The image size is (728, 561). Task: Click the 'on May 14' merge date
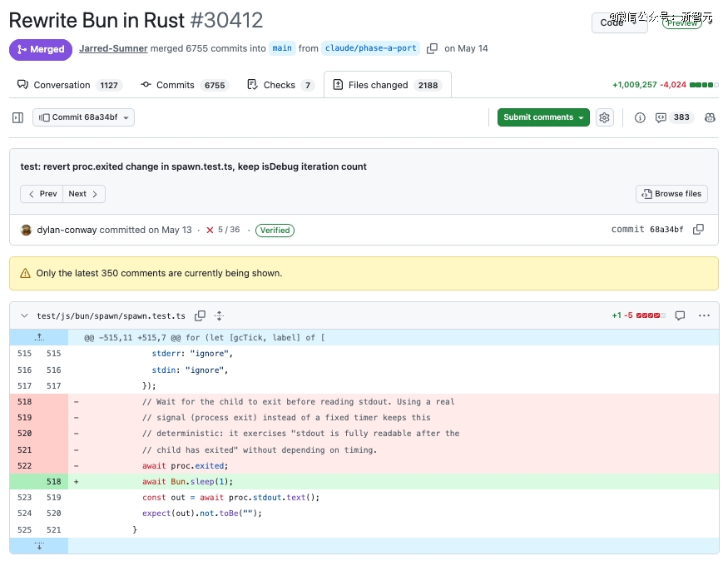point(466,48)
